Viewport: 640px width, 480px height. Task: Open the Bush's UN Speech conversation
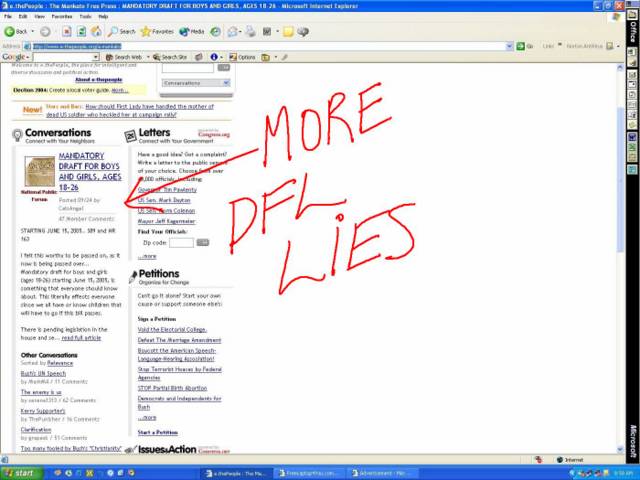click(x=43, y=373)
